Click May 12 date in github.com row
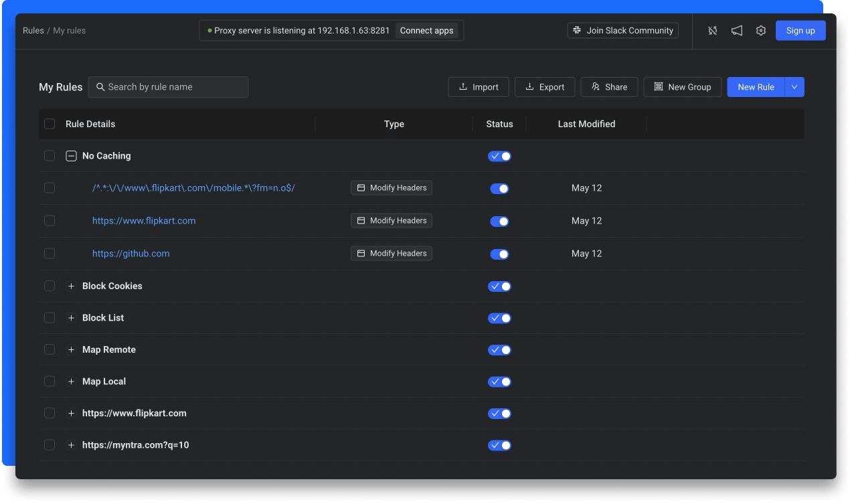Image resolution: width=852 pixels, height=504 pixels. [x=586, y=254]
